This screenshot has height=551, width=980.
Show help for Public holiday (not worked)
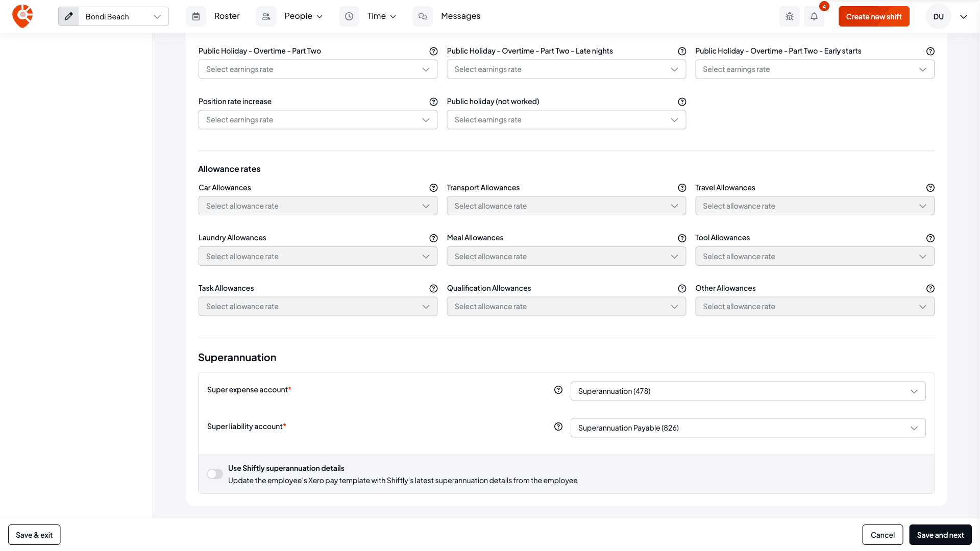click(x=682, y=102)
